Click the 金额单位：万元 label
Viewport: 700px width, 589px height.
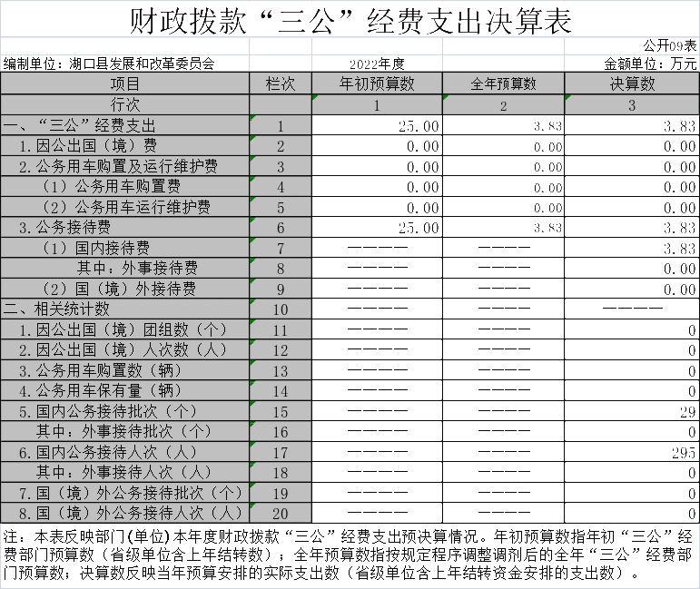(x=651, y=64)
